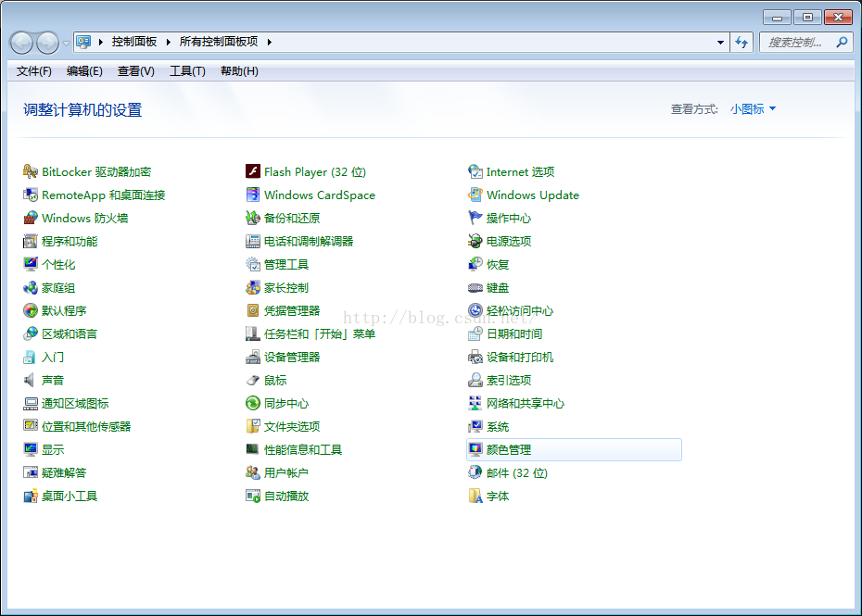Open the 颜色管理 link
The width and height of the screenshot is (862, 616).
click(x=509, y=450)
